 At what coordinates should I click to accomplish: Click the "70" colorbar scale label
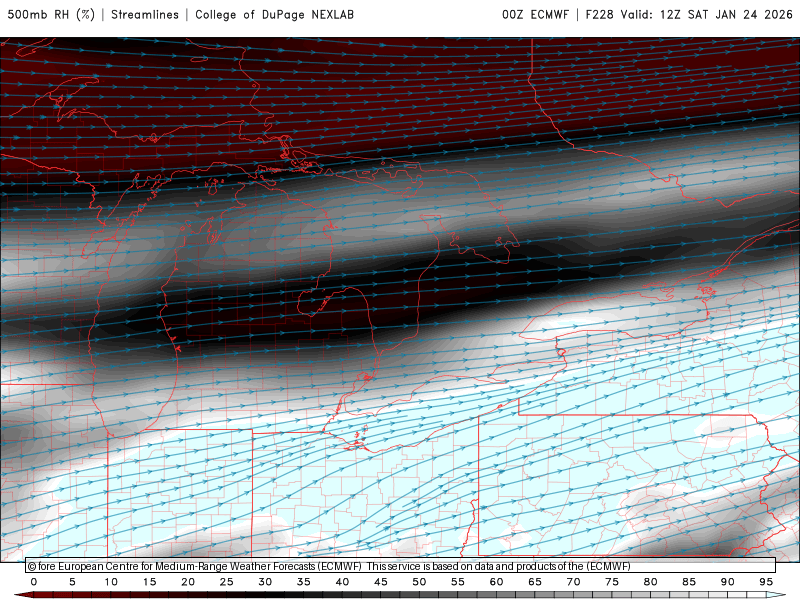[x=573, y=582]
